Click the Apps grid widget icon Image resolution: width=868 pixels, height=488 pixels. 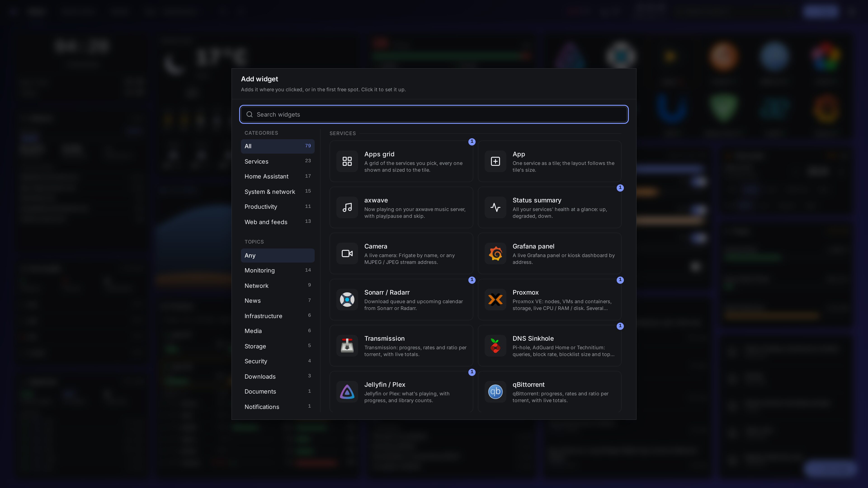coord(347,161)
